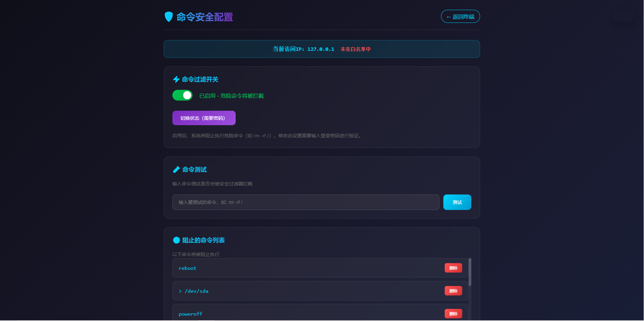This screenshot has width=644, height=321.
Task: Select the > /dev/sda command text
Action: click(194, 291)
